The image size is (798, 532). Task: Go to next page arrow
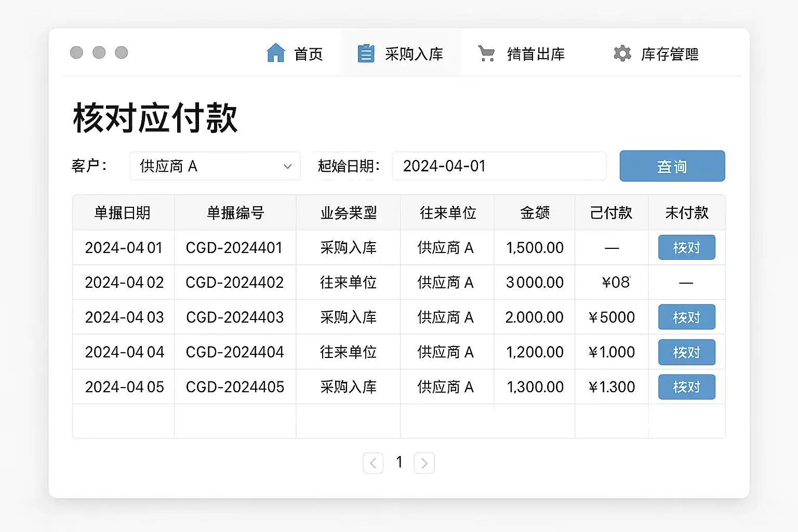(424, 463)
